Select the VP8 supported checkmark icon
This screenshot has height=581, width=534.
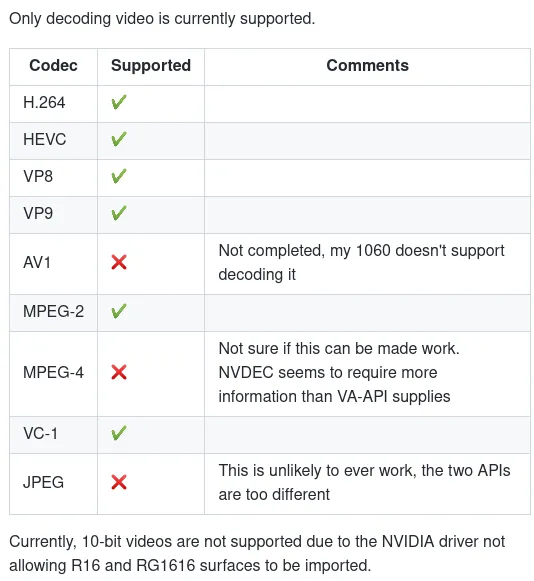pyautogui.click(x=119, y=176)
